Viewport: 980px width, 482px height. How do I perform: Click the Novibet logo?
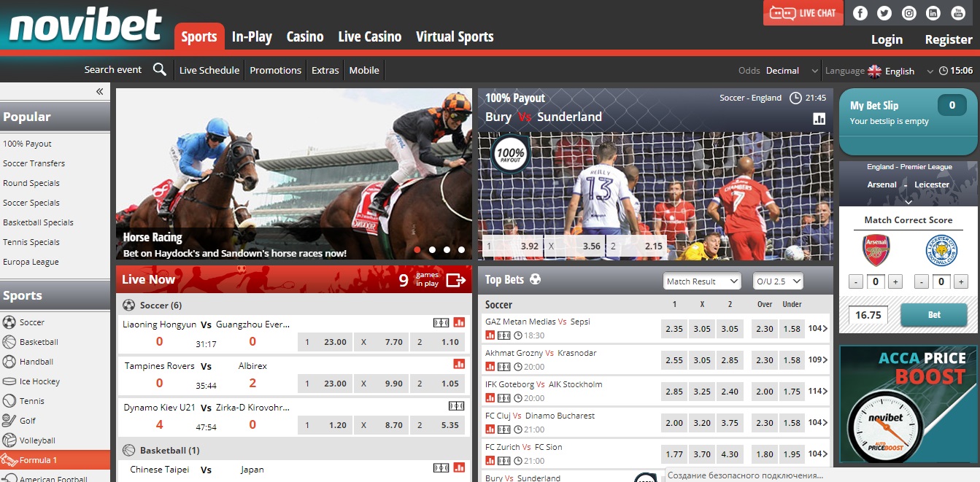pyautogui.click(x=86, y=25)
